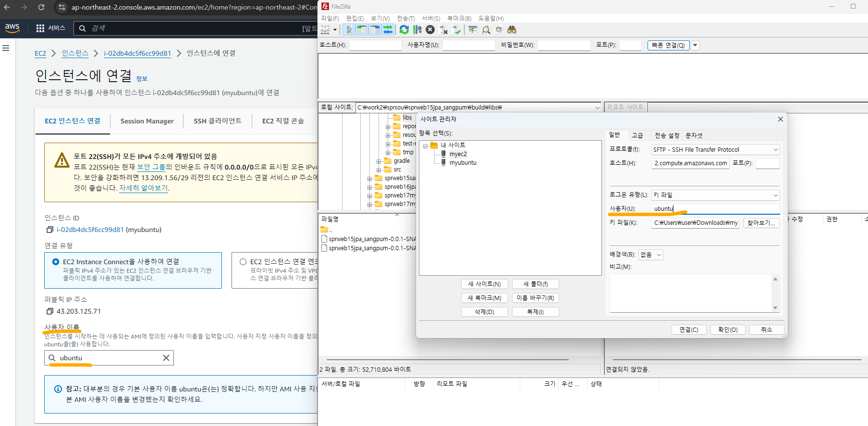Viewport: 868px width, 426px height.
Task: Click comments box scrollbar down arrow
Action: pyautogui.click(x=775, y=308)
